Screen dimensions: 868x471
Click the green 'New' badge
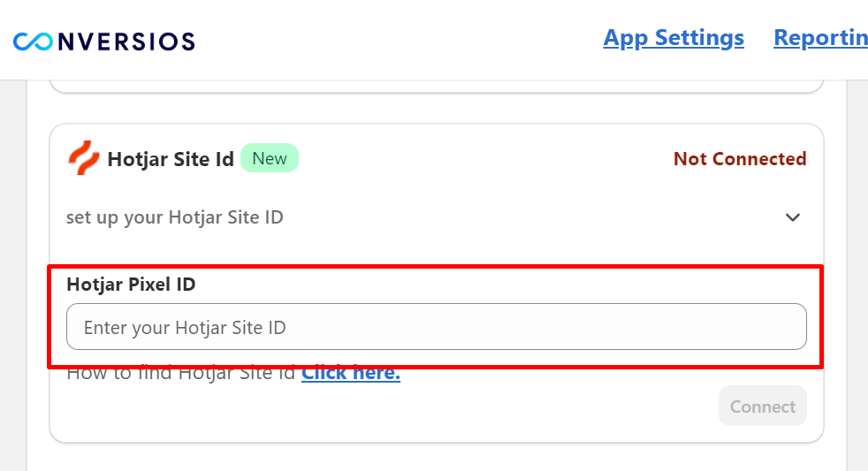[270, 158]
